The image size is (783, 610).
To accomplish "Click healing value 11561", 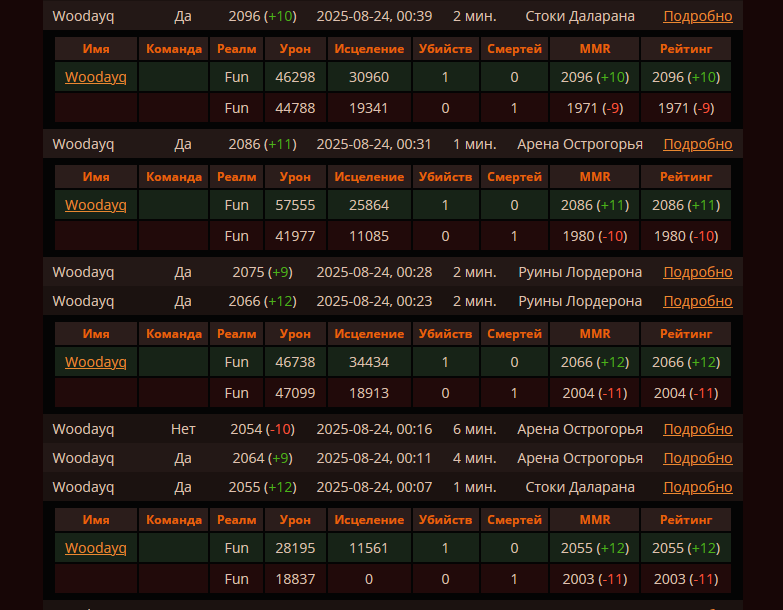I will coord(369,548).
